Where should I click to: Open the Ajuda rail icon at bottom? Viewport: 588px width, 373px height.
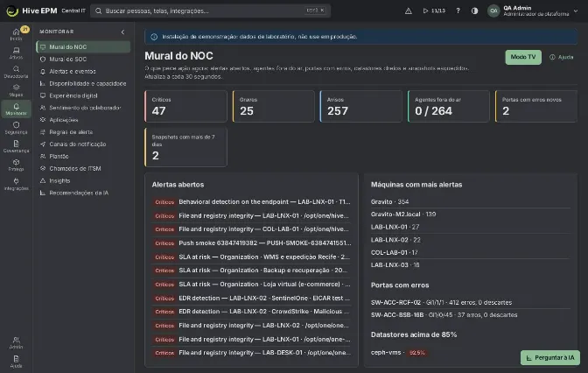(16, 362)
